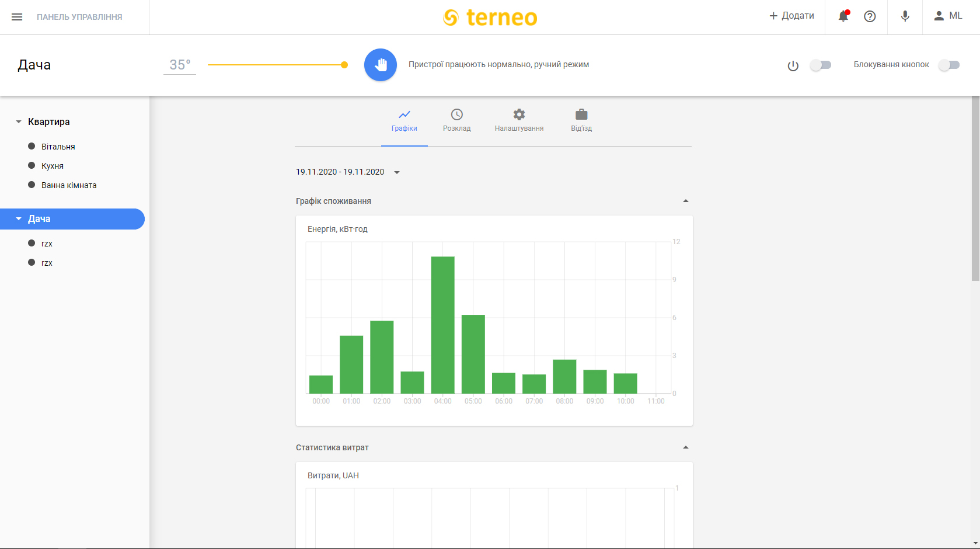Switch to the Від'їзд tab
Image resolution: width=980 pixels, height=549 pixels.
[x=581, y=120]
